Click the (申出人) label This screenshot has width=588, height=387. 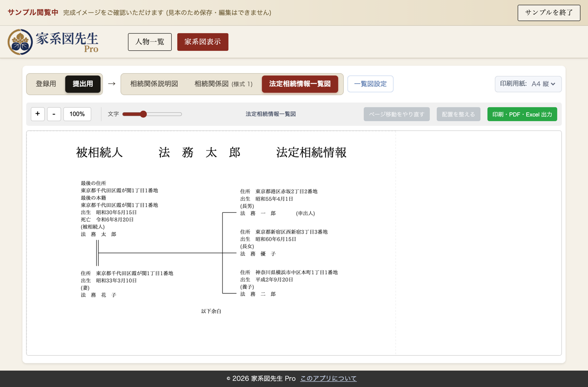point(305,213)
